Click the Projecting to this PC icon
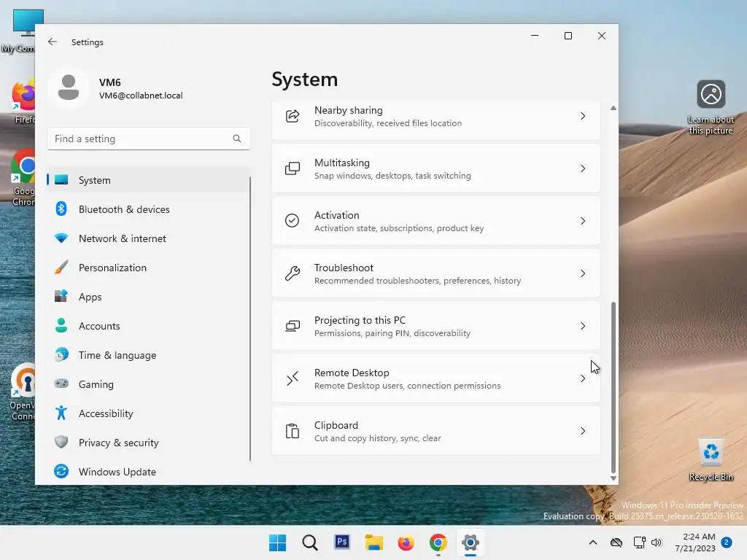The height and width of the screenshot is (560, 747). (293, 326)
